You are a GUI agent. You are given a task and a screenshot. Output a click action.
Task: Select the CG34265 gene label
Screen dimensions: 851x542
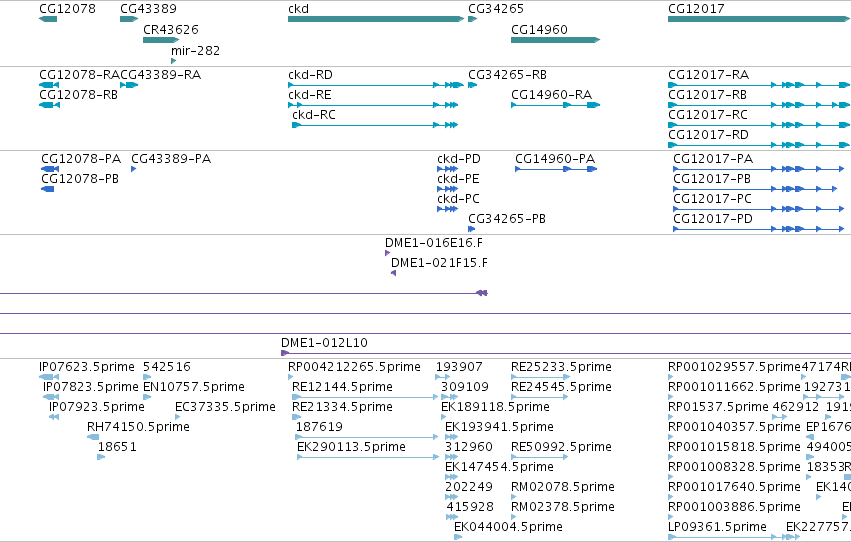point(496,9)
